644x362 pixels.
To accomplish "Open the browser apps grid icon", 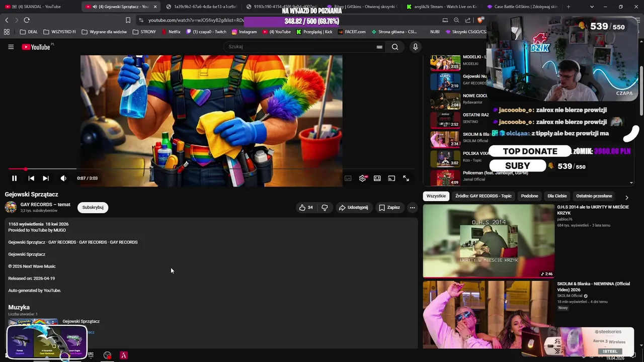I will pos(7,32).
